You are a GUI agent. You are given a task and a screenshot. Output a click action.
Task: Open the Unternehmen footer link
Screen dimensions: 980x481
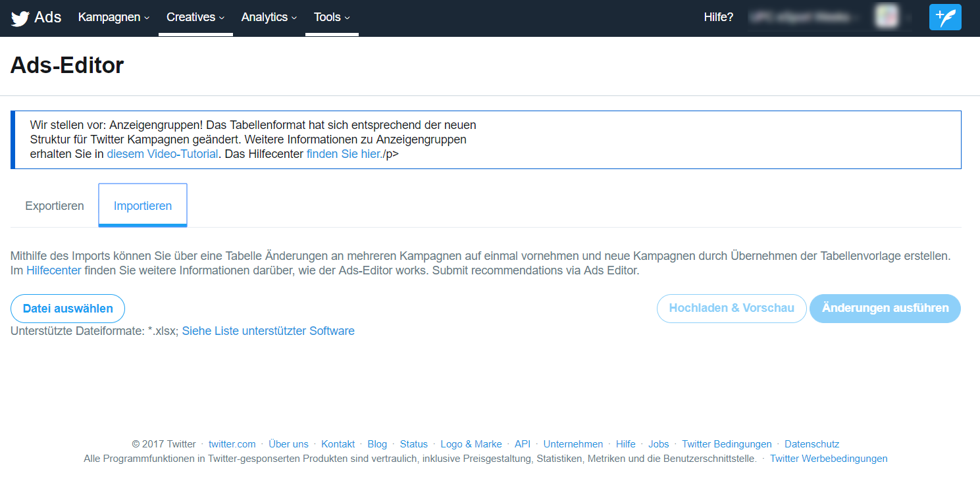(x=573, y=444)
